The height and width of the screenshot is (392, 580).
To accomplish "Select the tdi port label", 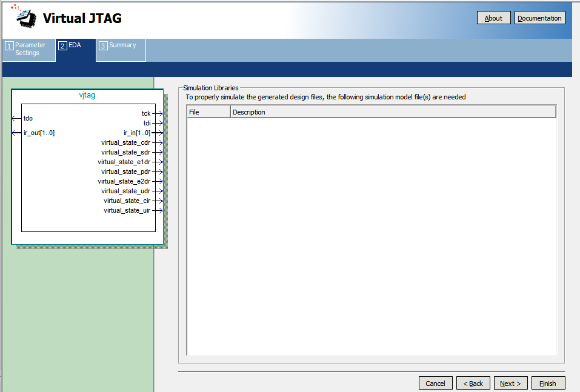I will pyautogui.click(x=147, y=123).
